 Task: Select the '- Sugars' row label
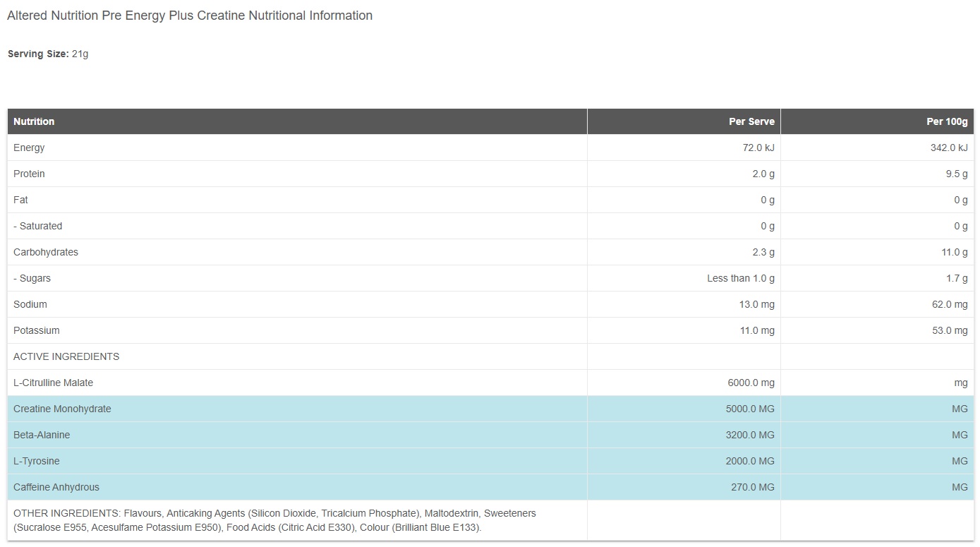click(32, 278)
